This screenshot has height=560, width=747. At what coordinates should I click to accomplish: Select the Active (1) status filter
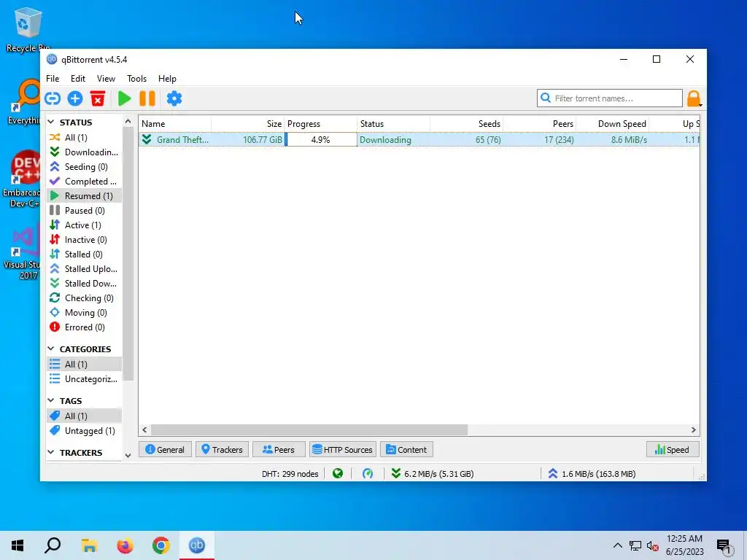[x=84, y=225]
